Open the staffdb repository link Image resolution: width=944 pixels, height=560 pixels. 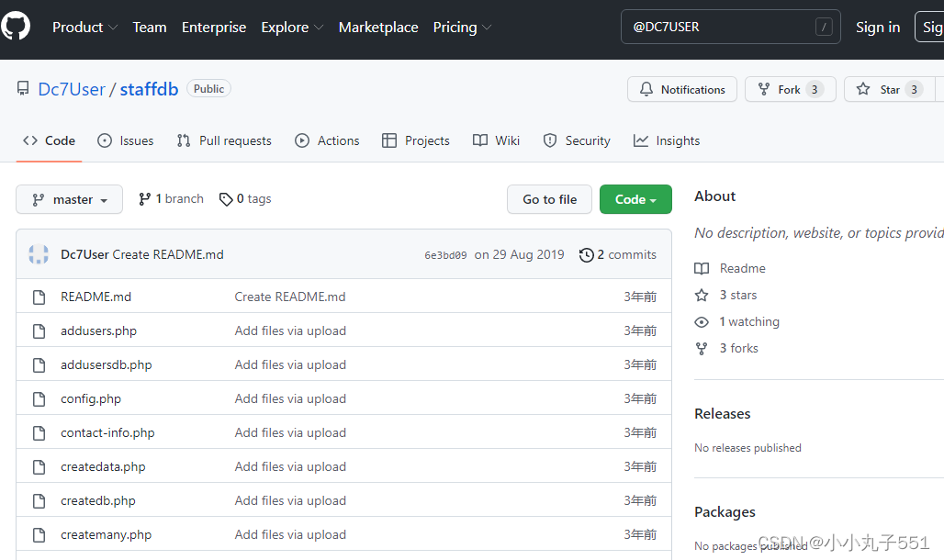(x=149, y=89)
